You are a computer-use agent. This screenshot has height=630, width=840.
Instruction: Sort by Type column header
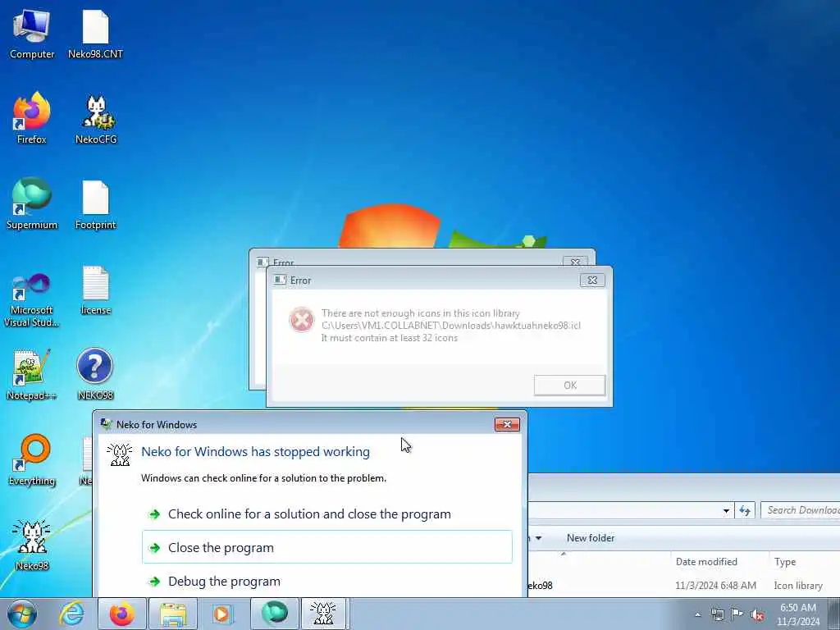click(804, 561)
